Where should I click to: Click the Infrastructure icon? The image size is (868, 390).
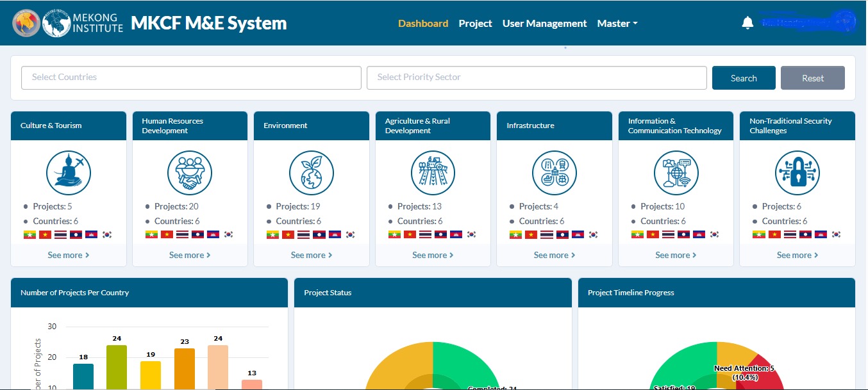pos(555,173)
